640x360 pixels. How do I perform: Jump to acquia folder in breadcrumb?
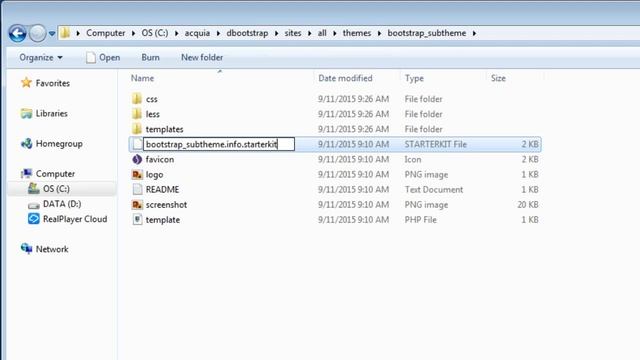coord(197,33)
